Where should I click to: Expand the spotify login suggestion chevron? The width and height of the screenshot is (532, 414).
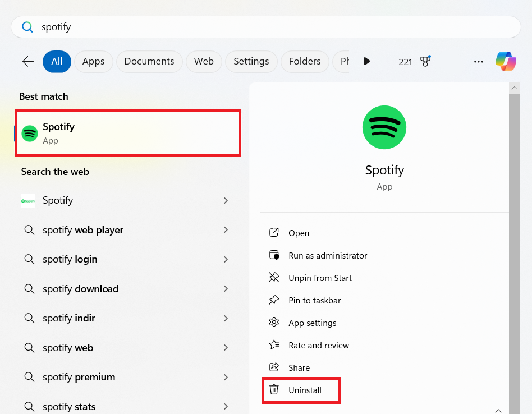pos(226,259)
